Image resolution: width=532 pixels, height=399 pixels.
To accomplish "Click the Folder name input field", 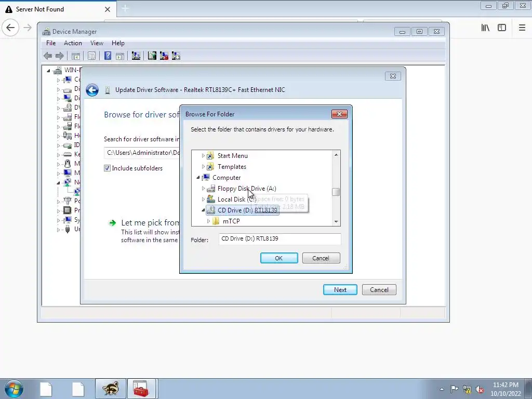I will pos(280,239).
